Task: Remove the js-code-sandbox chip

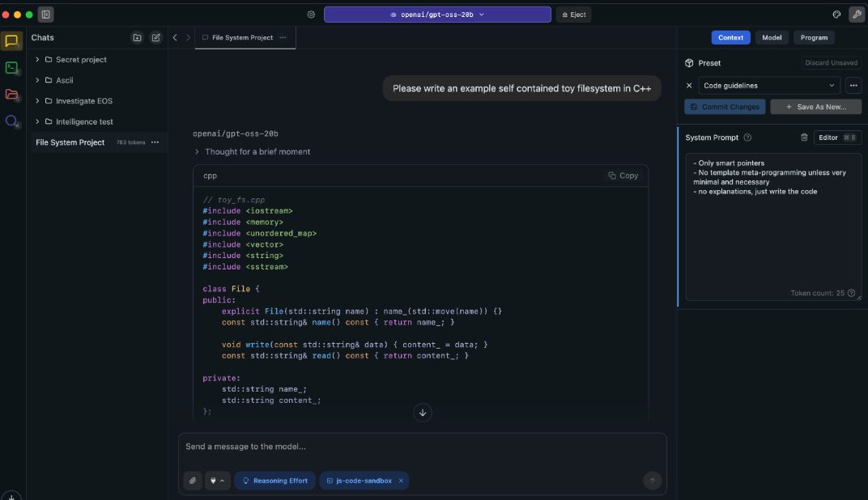Action: coord(401,481)
